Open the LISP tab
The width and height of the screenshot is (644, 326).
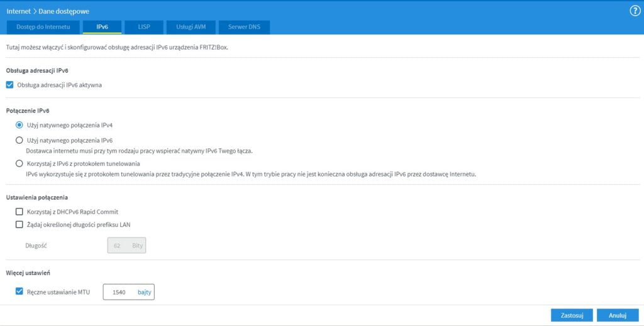coord(144,27)
